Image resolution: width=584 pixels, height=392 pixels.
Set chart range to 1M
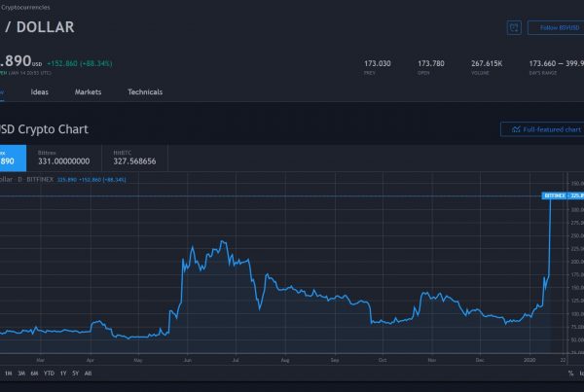pyautogui.click(x=8, y=373)
